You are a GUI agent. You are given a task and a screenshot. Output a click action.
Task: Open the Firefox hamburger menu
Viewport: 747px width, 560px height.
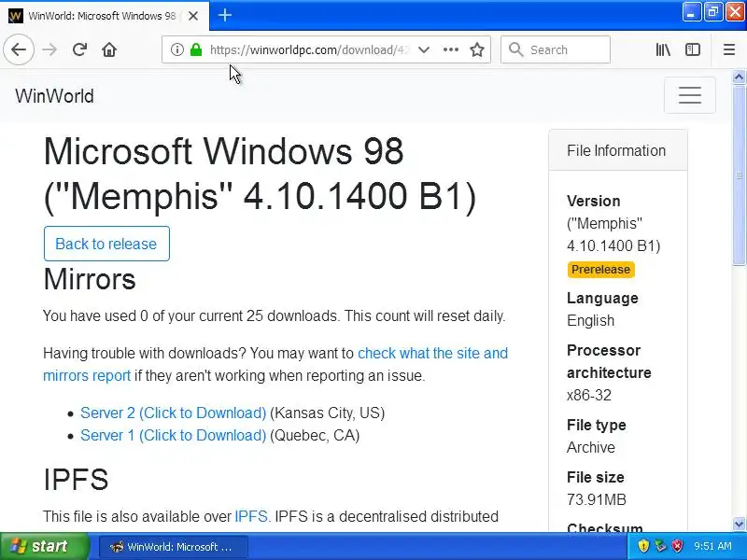pyautogui.click(x=729, y=49)
